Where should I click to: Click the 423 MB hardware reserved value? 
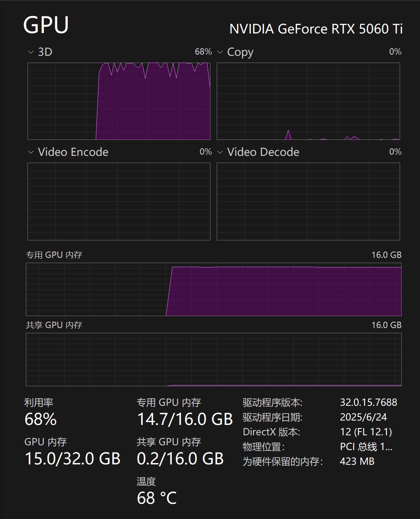(x=357, y=461)
